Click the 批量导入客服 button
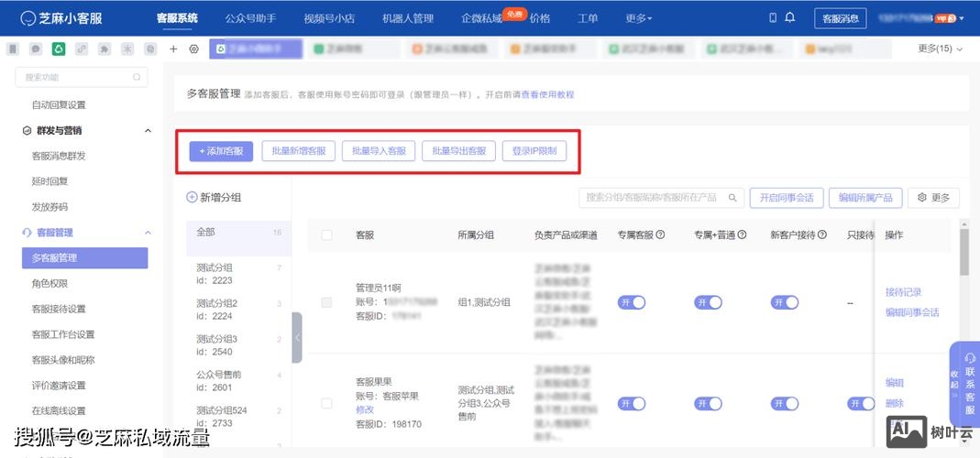980x458 pixels. coord(379,150)
